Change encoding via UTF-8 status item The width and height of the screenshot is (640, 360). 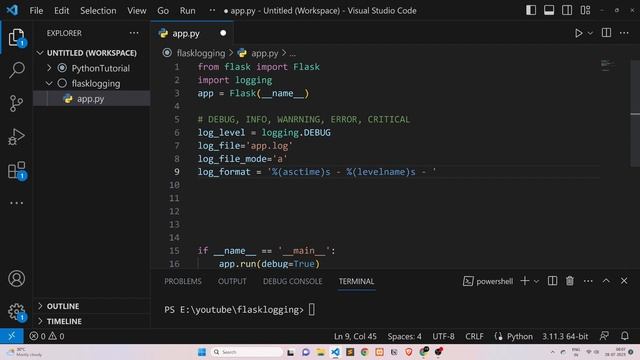click(x=443, y=336)
